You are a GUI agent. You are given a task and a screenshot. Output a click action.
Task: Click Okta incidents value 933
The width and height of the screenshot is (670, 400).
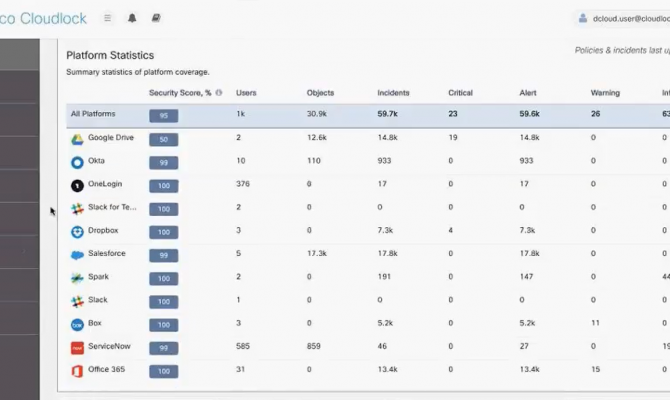[x=384, y=161]
